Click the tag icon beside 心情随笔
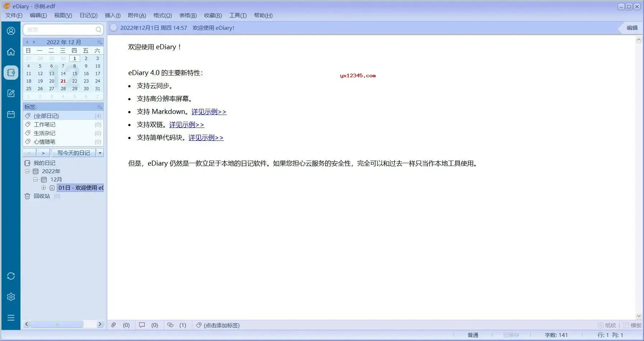Viewport: 644px width, 341px height. coord(28,142)
